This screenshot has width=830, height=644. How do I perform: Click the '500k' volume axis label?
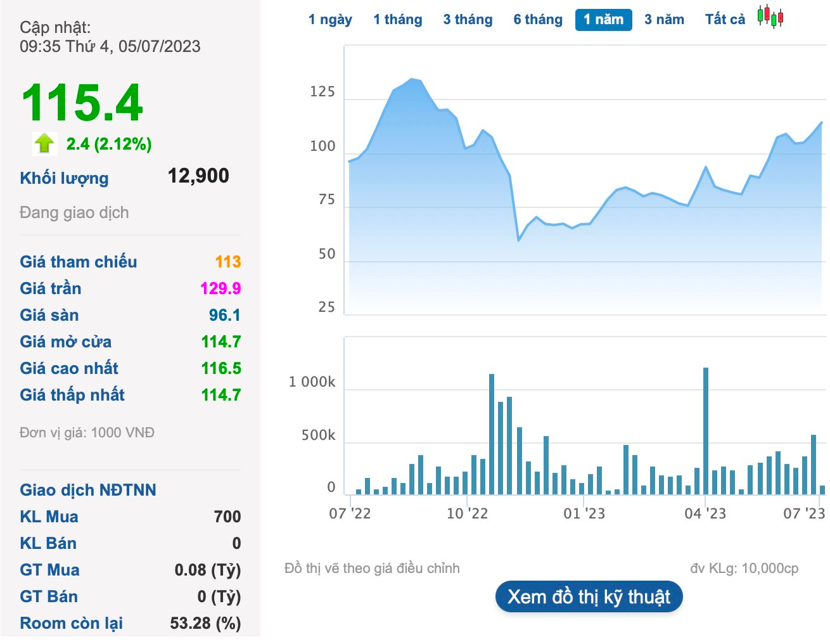[318, 435]
